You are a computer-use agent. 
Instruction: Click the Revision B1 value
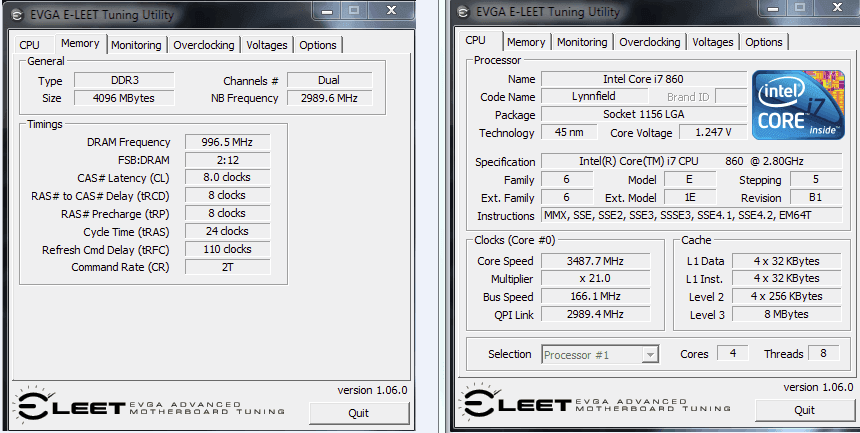pos(816,198)
